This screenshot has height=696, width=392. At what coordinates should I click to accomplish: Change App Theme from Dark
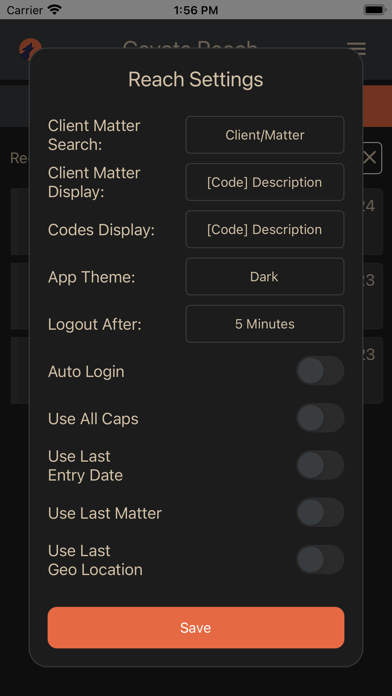pos(265,277)
